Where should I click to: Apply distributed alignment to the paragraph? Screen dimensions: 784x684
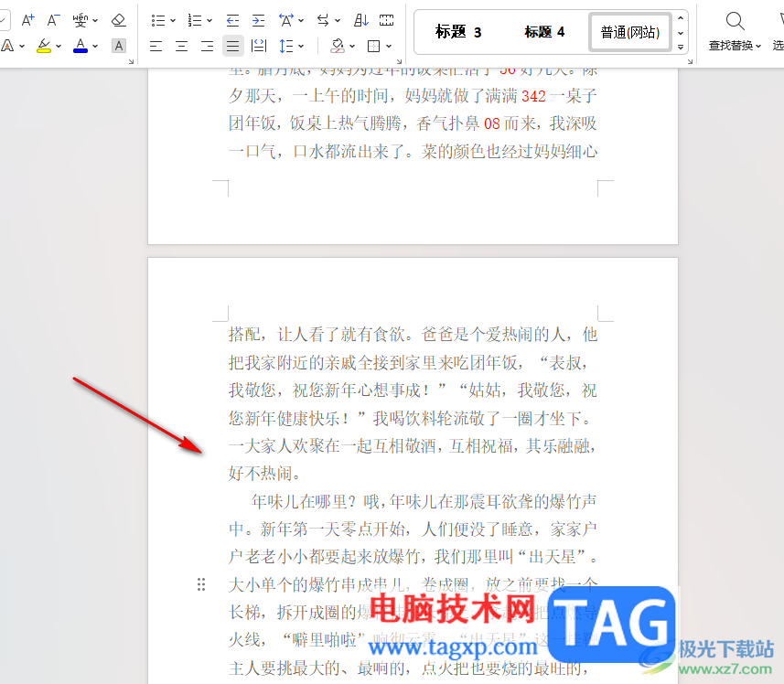[x=259, y=46]
